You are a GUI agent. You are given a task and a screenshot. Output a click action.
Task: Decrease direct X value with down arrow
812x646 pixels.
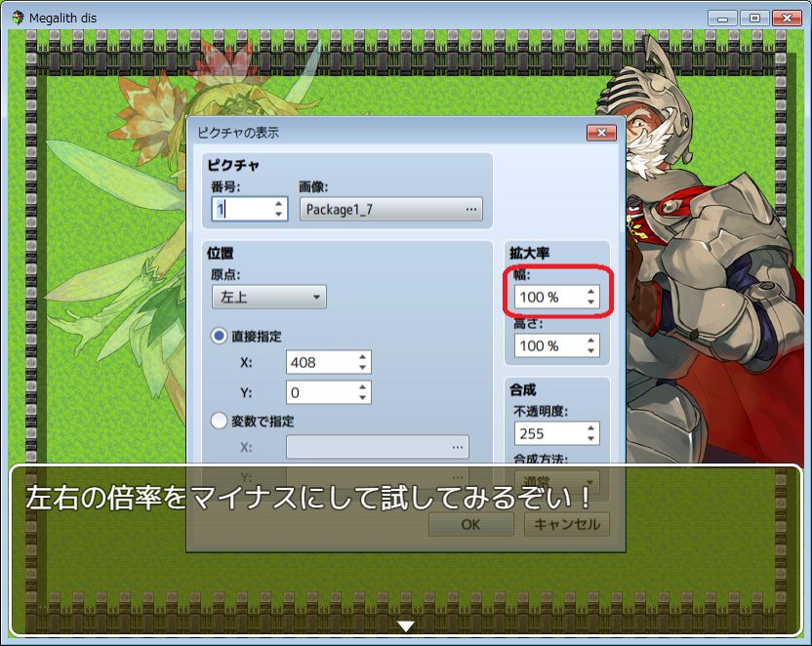pyautogui.click(x=362, y=368)
